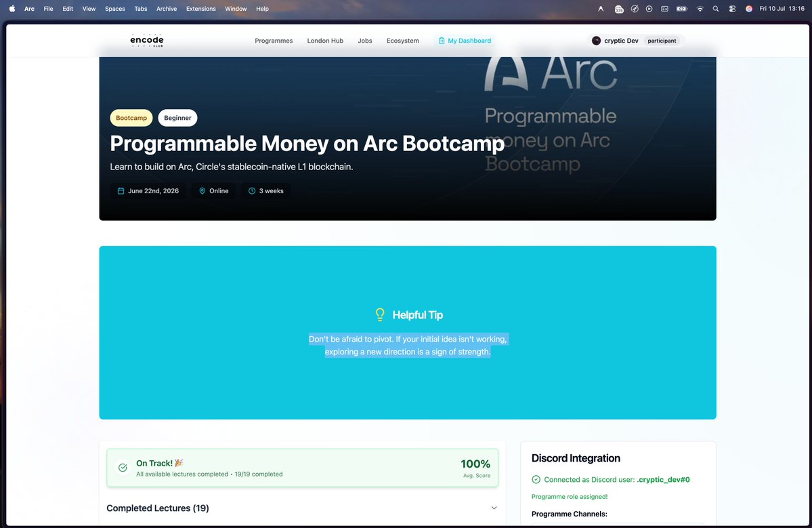Click the Helpful Tip heading

tap(417, 315)
